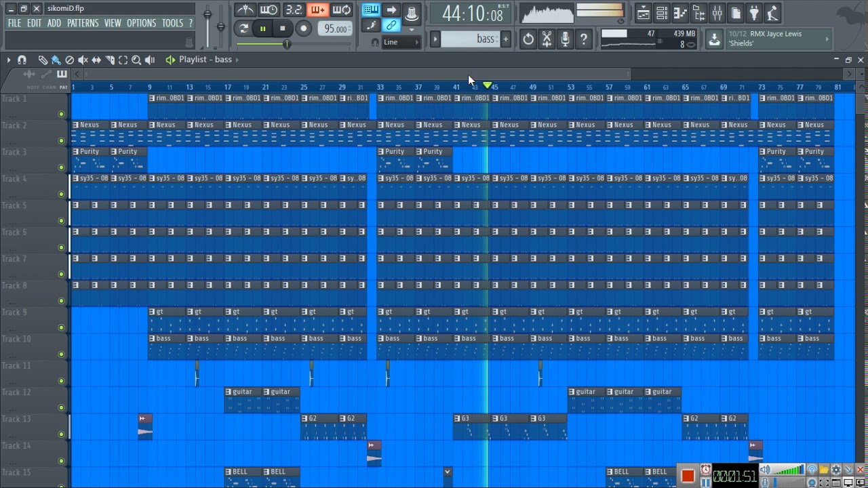Image resolution: width=868 pixels, height=488 pixels.
Task: Activate the Playback speaker tool in playlist toolbar
Action: tap(150, 60)
